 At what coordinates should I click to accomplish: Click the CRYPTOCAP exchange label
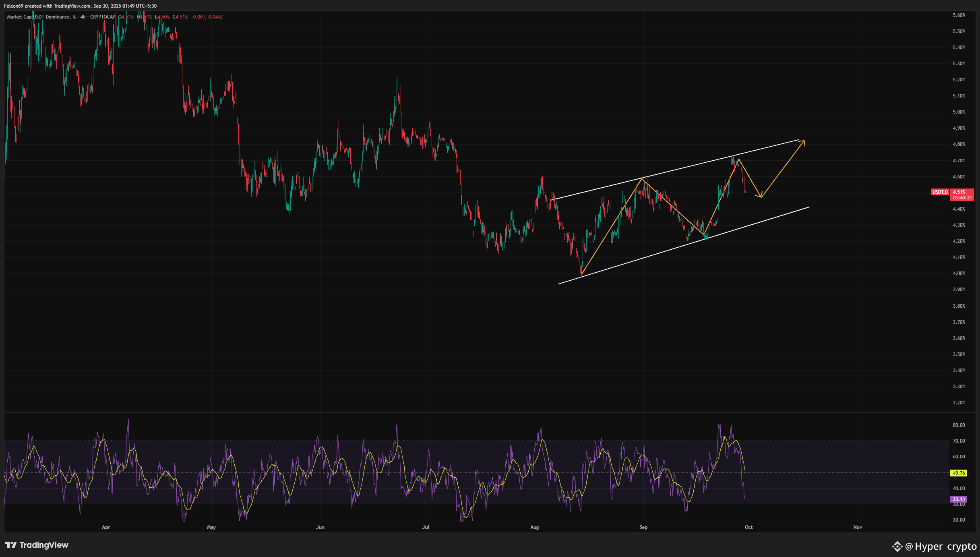pyautogui.click(x=103, y=17)
